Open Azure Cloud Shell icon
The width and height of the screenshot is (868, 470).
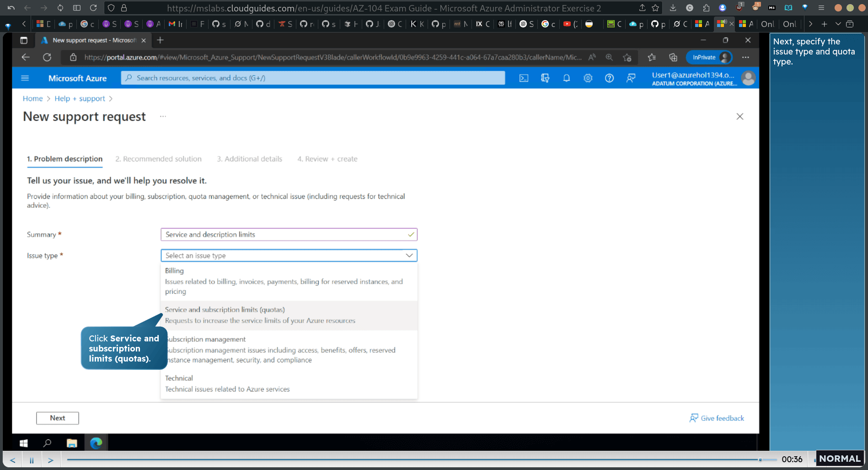click(524, 78)
